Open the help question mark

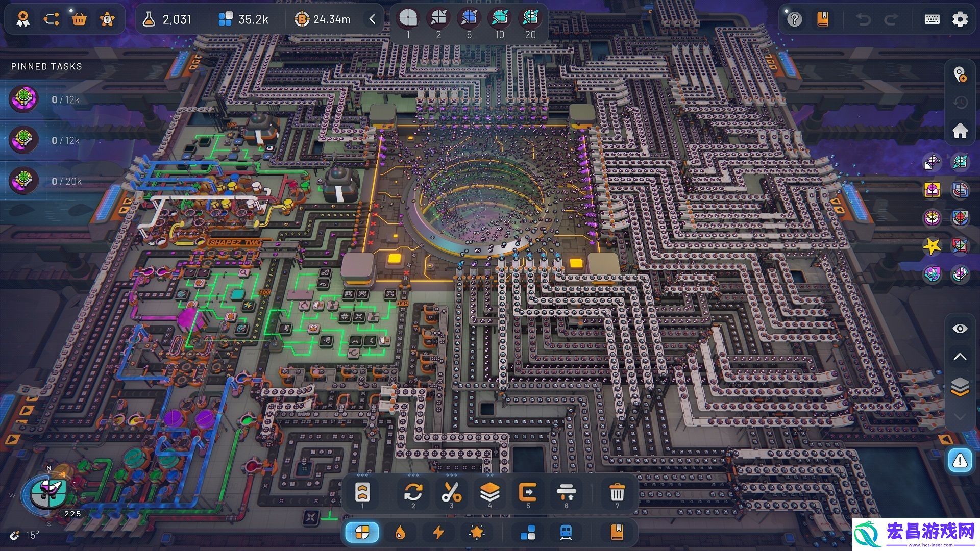(794, 19)
